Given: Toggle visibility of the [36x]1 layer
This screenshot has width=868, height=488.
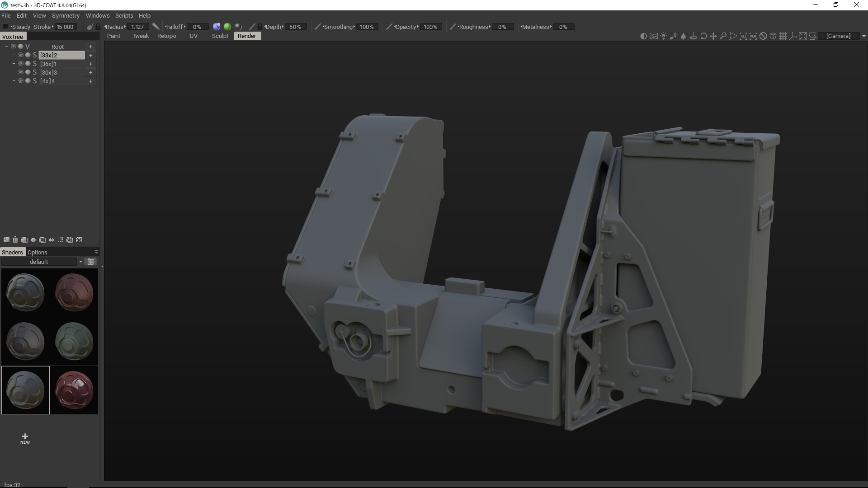Looking at the screenshot, I should [x=21, y=64].
